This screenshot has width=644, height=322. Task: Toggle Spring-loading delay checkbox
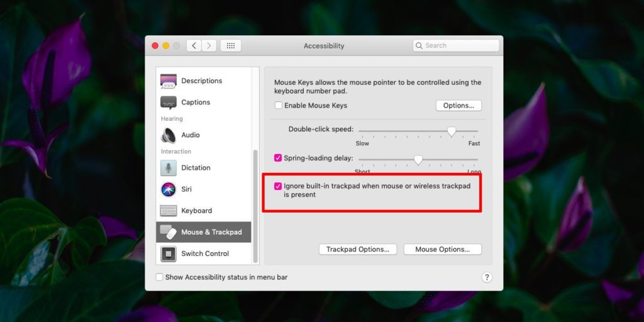[x=279, y=158]
